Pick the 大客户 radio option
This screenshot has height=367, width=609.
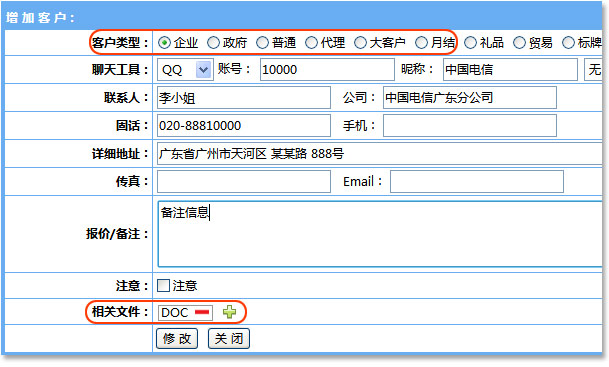pyautogui.click(x=360, y=42)
